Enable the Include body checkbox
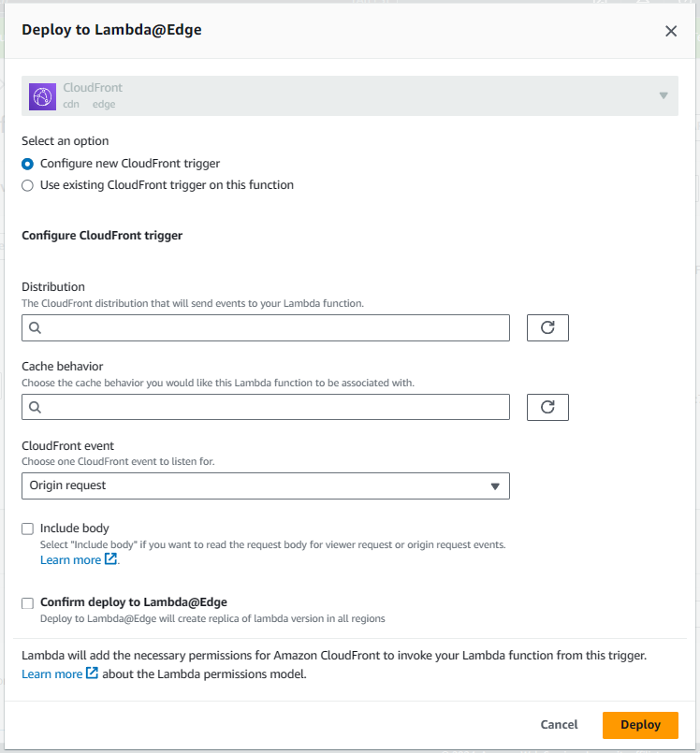This screenshot has height=753, width=700. pyautogui.click(x=27, y=529)
